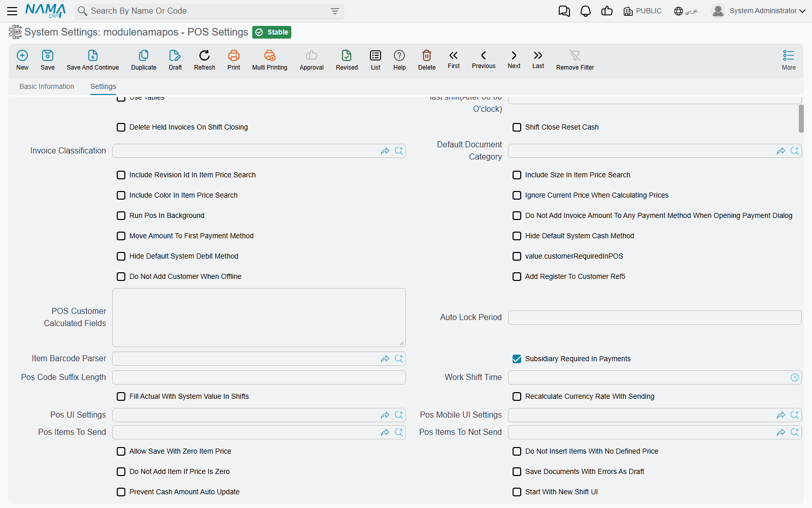Go to First record
The height and width of the screenshot is (508, 812).
tap(454, 59)
